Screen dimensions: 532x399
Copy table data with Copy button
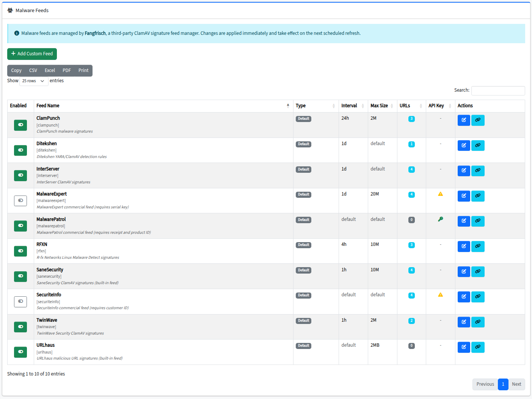pos(16,70)
